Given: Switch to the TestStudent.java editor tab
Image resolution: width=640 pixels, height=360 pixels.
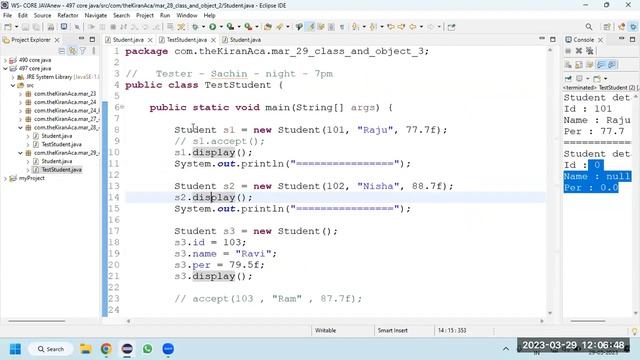Looking at the screenshot, I should 187,40.
